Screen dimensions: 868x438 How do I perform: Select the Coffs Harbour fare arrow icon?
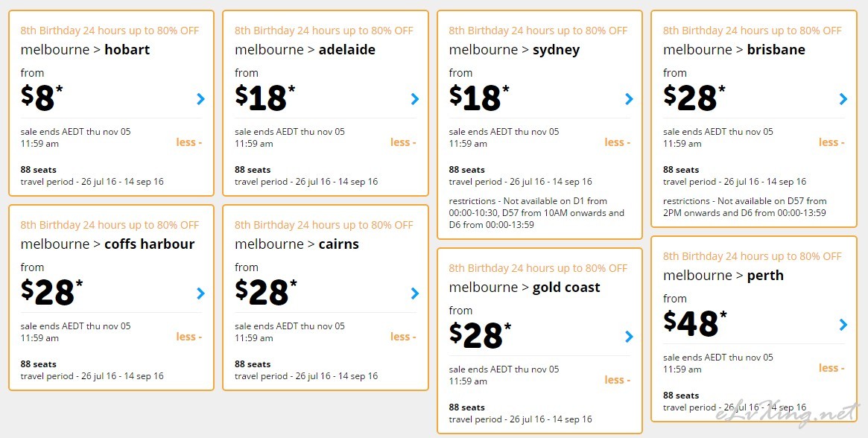point(200,293)
